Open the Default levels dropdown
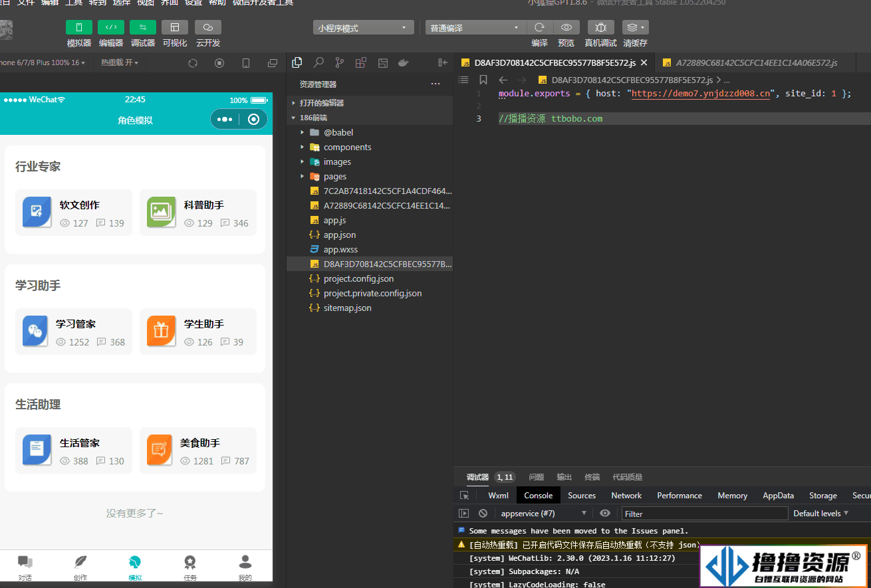 [821, 514]
